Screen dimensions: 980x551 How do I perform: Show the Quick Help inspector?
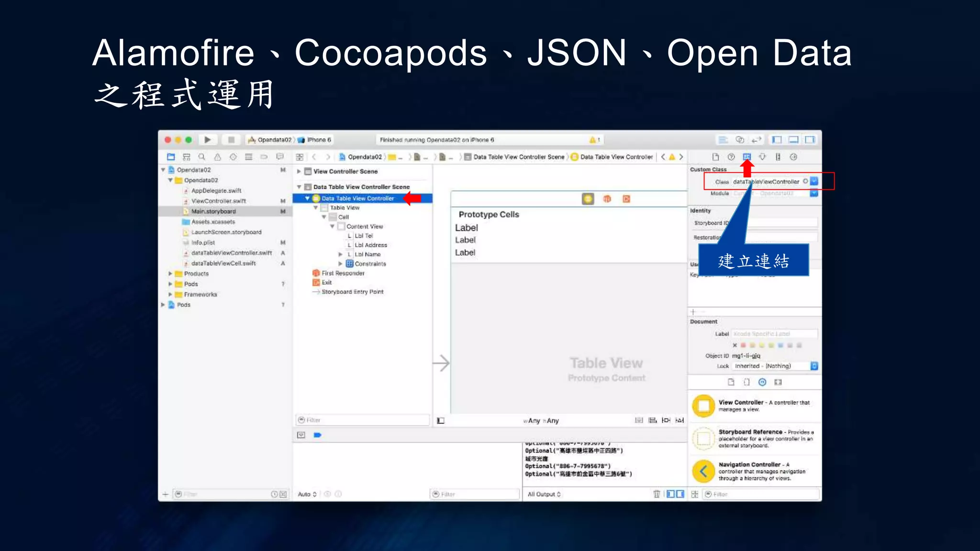pos(731,157)
